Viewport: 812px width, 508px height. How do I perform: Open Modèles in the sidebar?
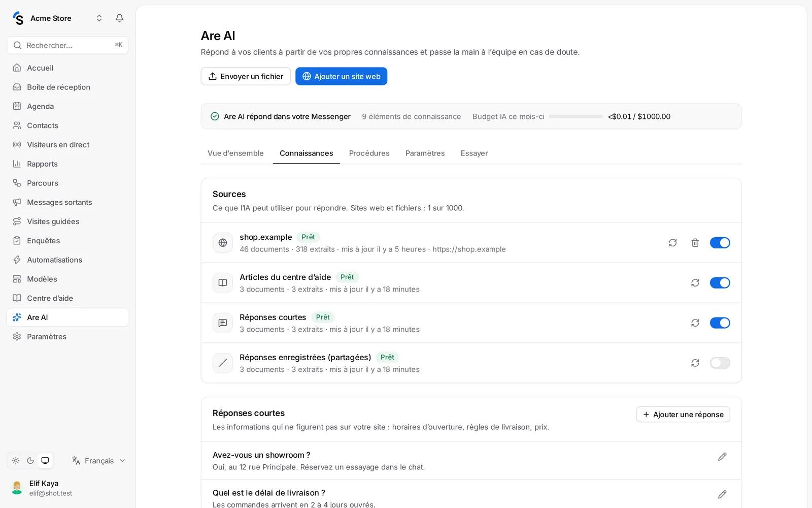coord(67,279)
